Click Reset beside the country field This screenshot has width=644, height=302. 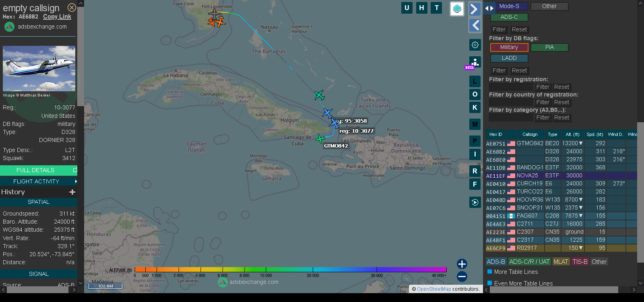(x=561, y=102)
